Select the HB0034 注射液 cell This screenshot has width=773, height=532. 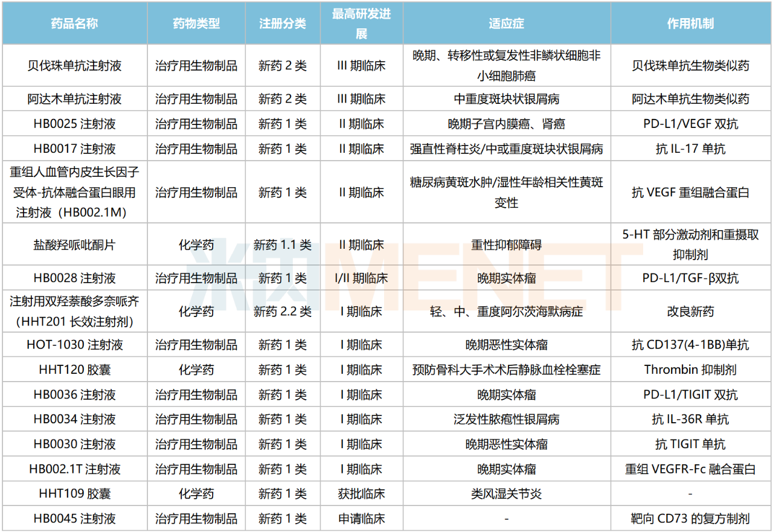coord(75,419)
